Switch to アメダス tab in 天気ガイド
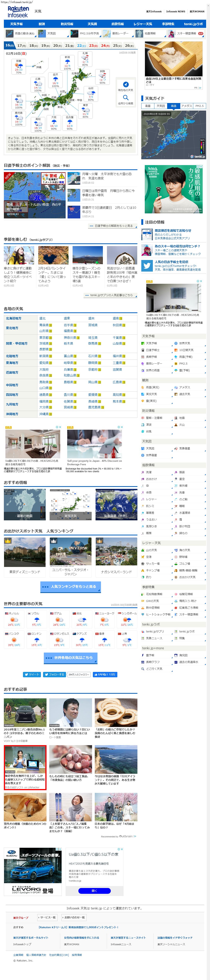Viewport: 210px width, 980px height. [186, 106]
